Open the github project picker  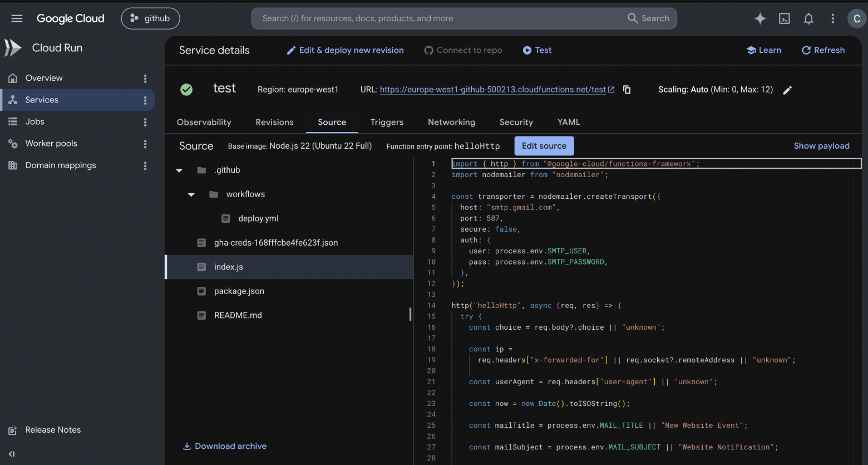150,18
